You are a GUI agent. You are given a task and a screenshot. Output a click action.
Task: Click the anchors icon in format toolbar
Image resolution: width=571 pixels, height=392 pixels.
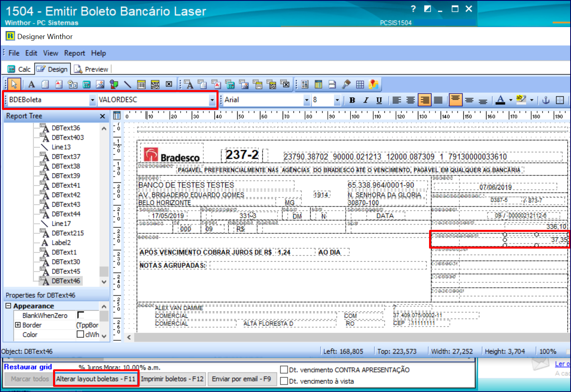pyautogui.click(x=546, y=100)
